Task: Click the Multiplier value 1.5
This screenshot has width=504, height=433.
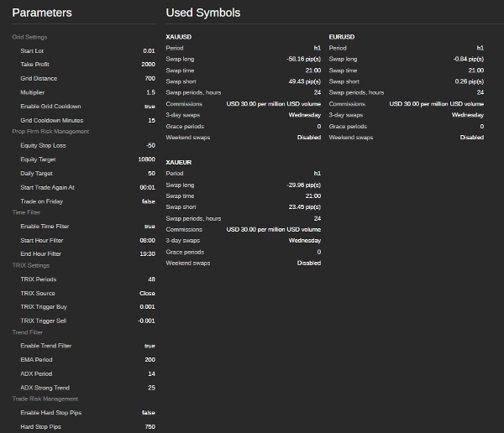Action: click(150, 92)
